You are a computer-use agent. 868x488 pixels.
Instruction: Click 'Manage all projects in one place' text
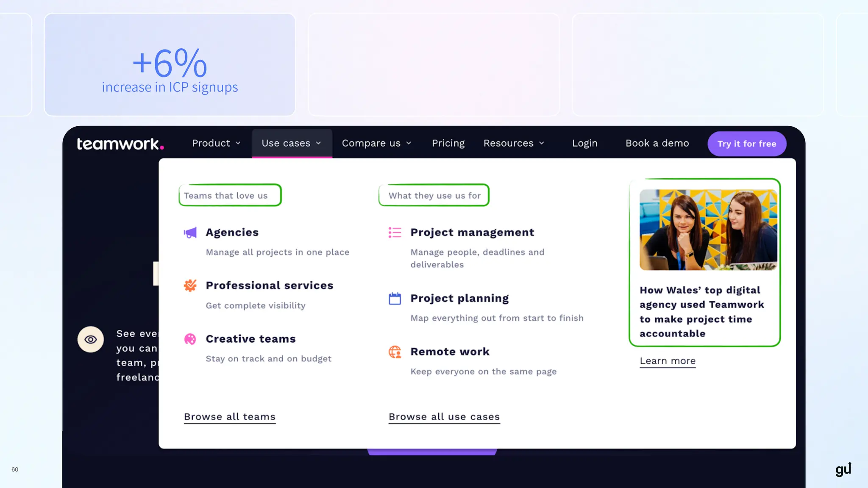pyautogui.click(x=278, y=252)
